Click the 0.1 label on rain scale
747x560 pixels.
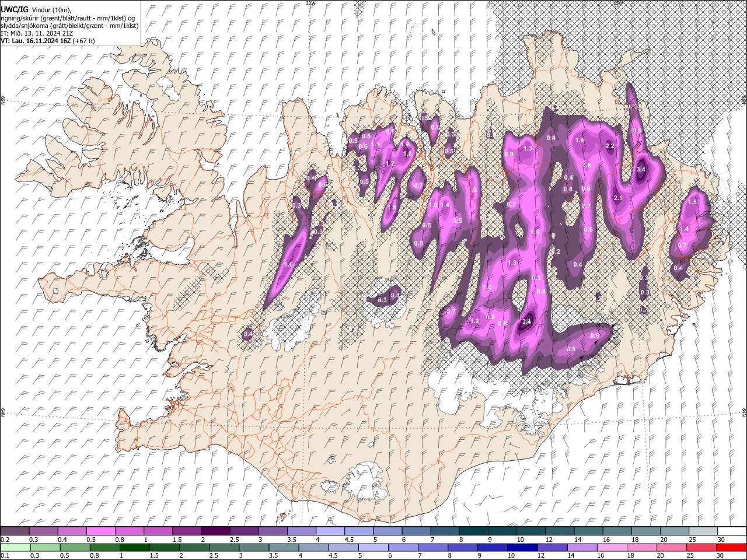click(4, 556)
